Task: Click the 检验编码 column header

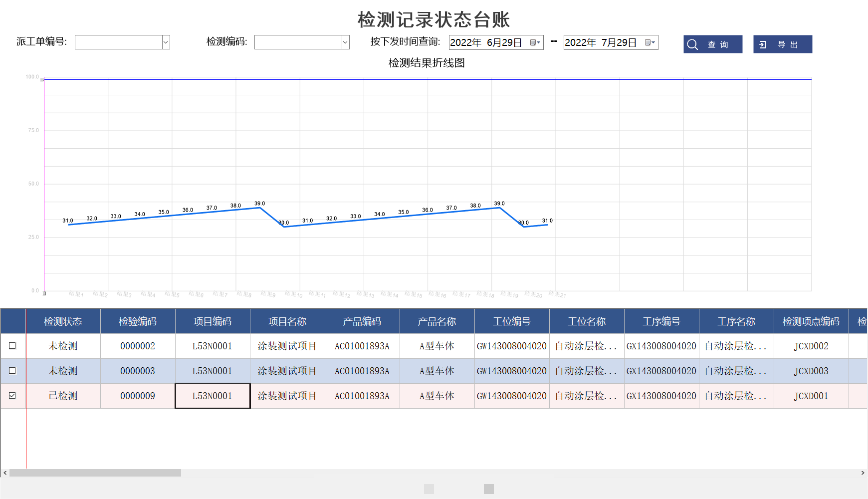Action: 138,321
